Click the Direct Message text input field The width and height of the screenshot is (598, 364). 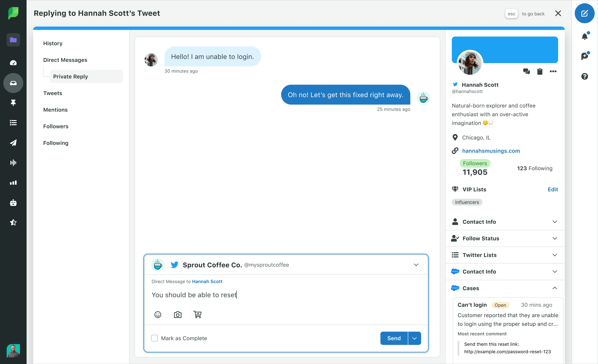point(285,295)
